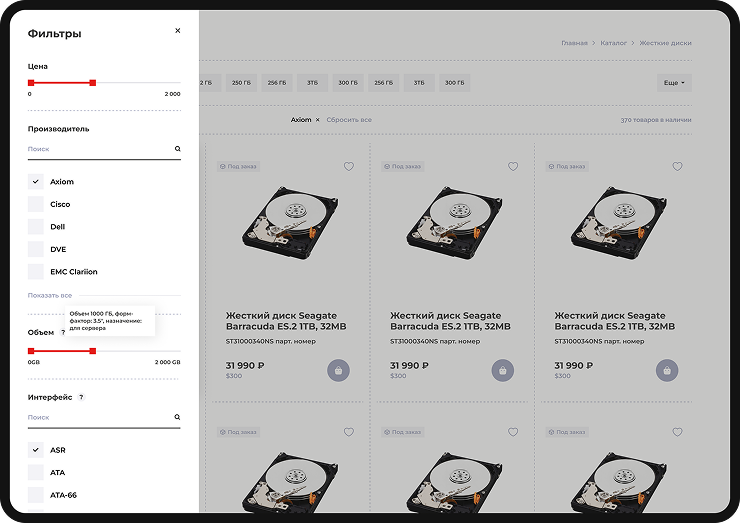Click search icon in Интерфейс field
The height and width of the screenshot is (523, 740).
[x=177, y=417]
